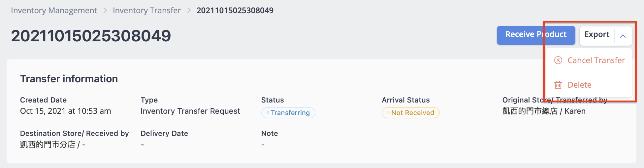Click the Note field value

[263, 145]
